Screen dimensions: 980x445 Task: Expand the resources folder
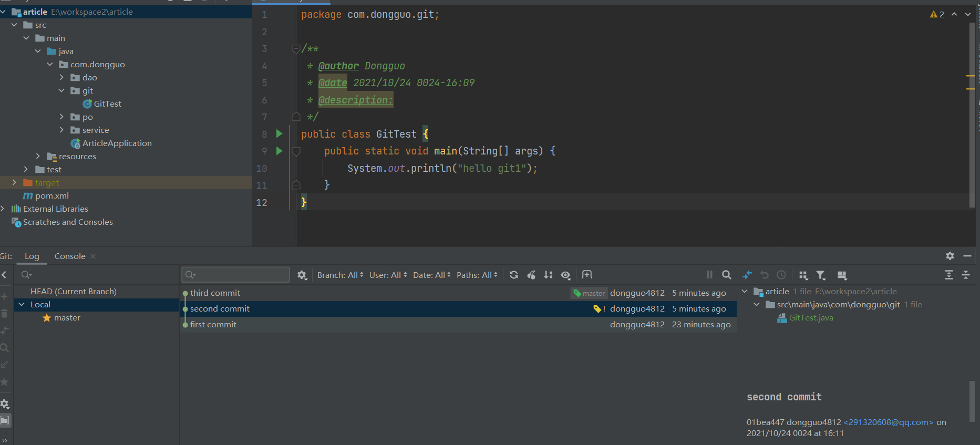coord(38,156)
